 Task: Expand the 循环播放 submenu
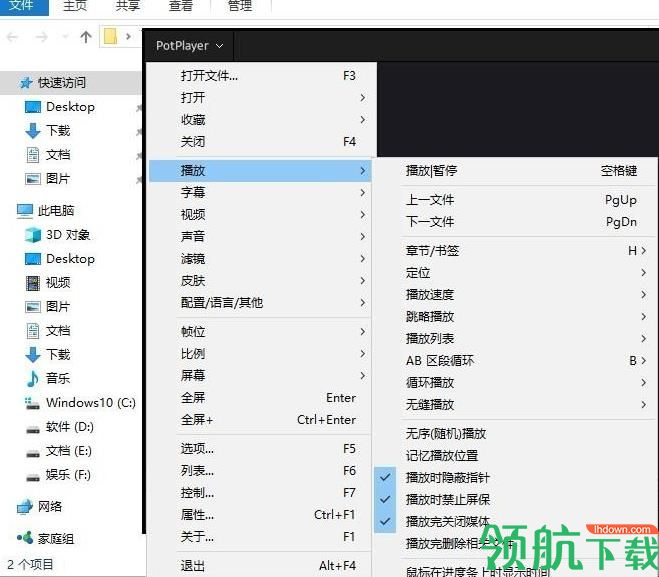tap(516, 382)
